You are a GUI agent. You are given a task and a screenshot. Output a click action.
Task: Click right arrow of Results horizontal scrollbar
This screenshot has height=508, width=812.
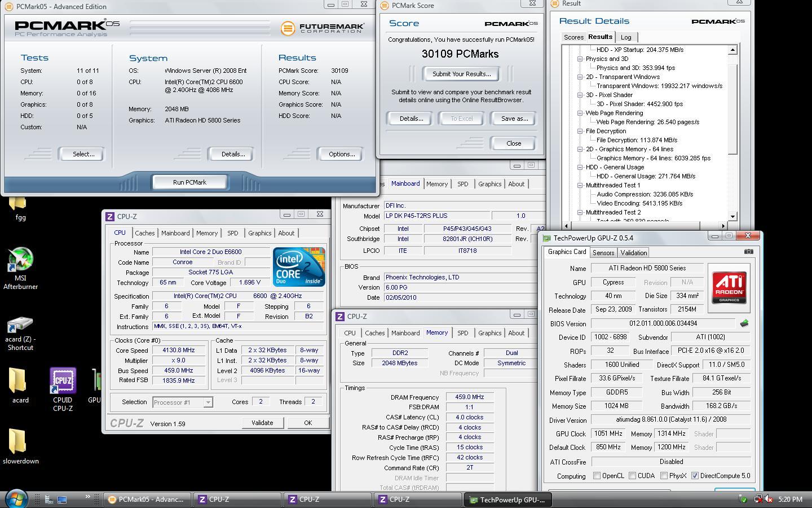point(723,225)
